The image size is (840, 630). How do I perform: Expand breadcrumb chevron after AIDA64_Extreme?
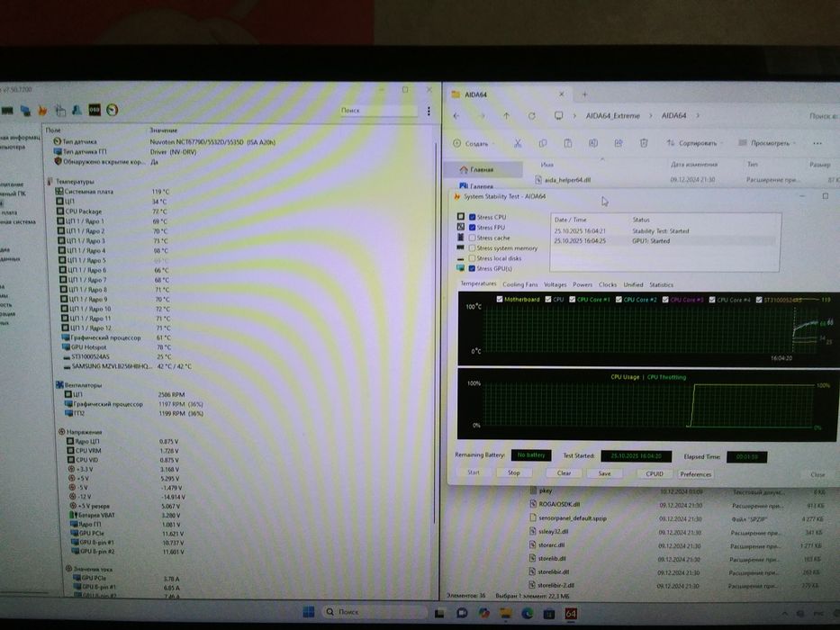(x=651, y=116)
